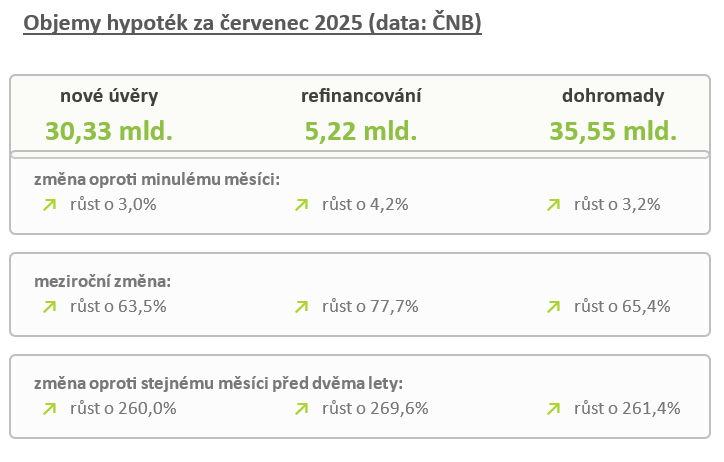
Task: Select the nové úvěry column header
Action: click(x=109, y=96)
